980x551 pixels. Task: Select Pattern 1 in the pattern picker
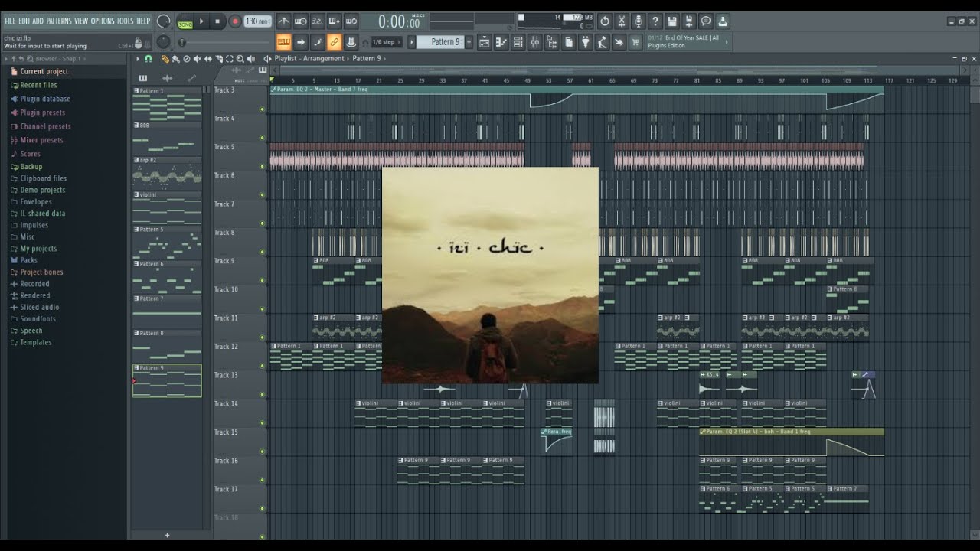[x=168, y=103]
